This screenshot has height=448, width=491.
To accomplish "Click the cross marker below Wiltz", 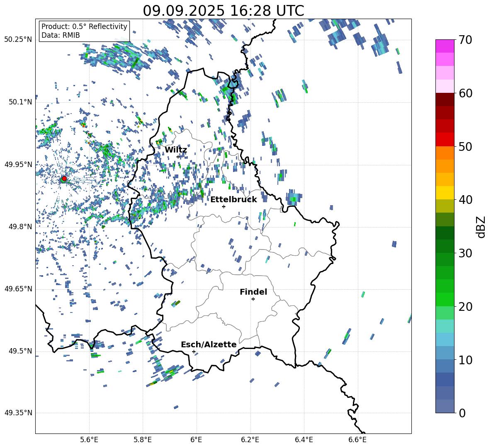I will coord(178,157).
